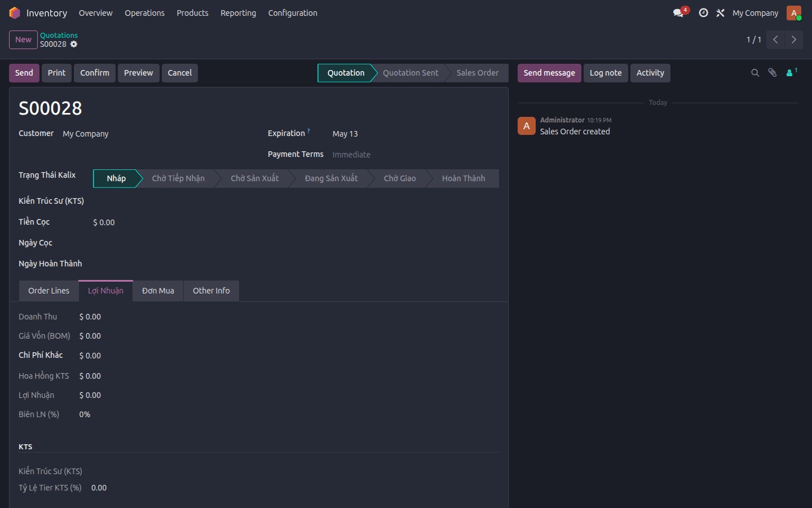812x508 pixels.
Task: Open the Payment Terms dropdown field
Action: 414,155
